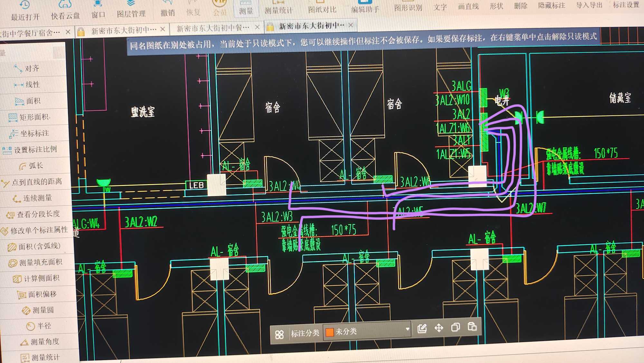Click the paste icon in bottom bar
644x363 pixels.
point(472,327)
